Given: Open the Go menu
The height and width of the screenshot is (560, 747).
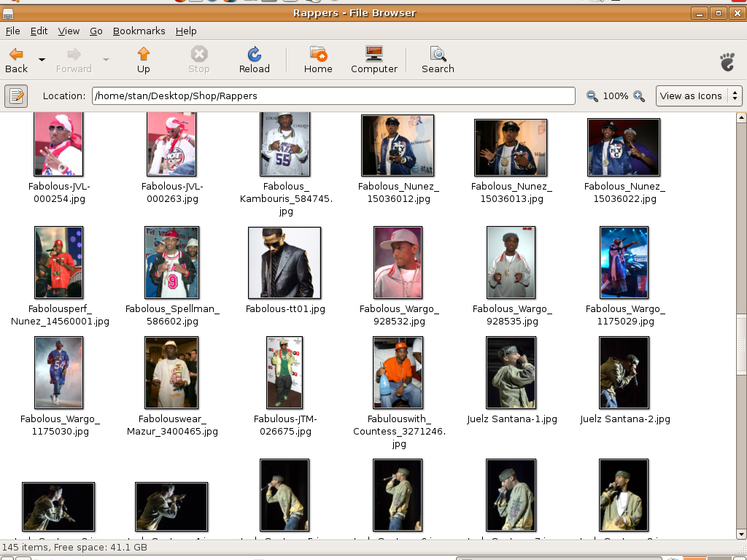Looking at the screenshot, I should pos(96,31).
